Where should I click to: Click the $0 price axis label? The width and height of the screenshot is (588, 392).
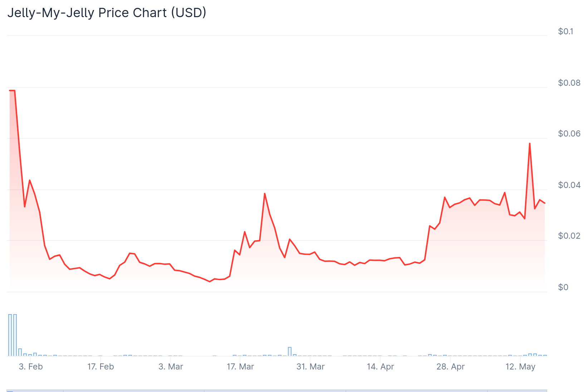(x=563, y=287)
